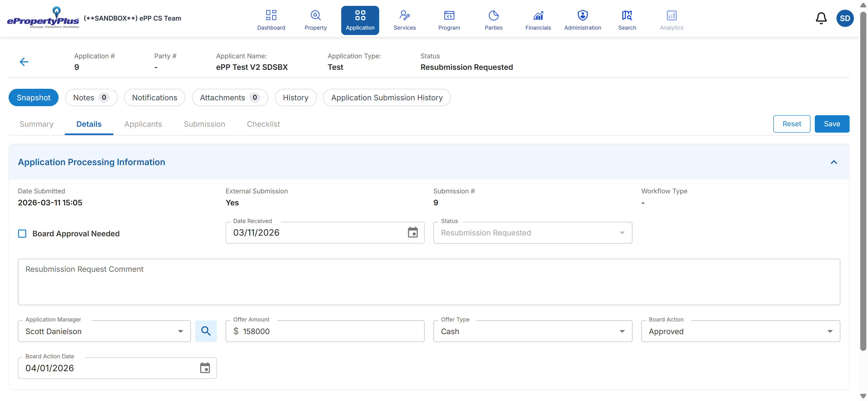The image size is (868, 401).
Task: Open the Offer Type dropdown
Action: 622,331
